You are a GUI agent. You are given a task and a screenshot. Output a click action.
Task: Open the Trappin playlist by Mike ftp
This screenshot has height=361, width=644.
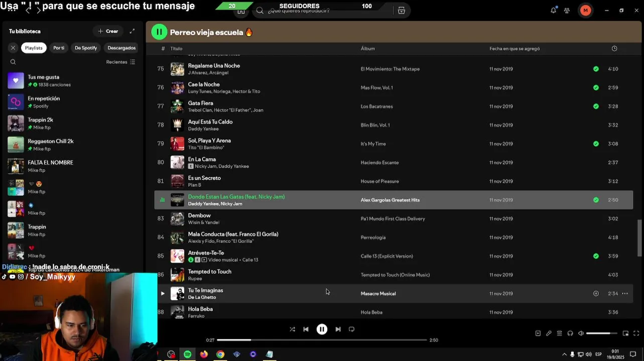pyautogui.click(x=72, y=230)
